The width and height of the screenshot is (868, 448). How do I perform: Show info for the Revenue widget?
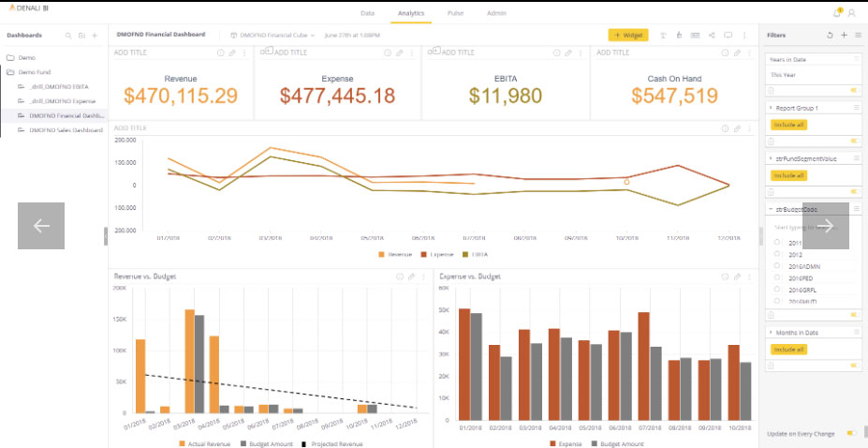coord(220,53)
